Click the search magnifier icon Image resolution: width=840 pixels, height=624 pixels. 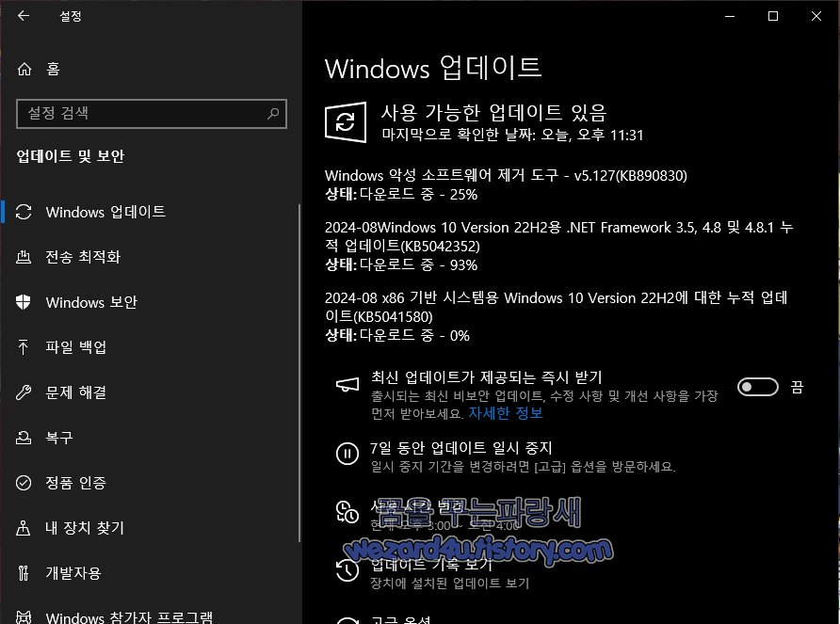[x=273, y=114]
